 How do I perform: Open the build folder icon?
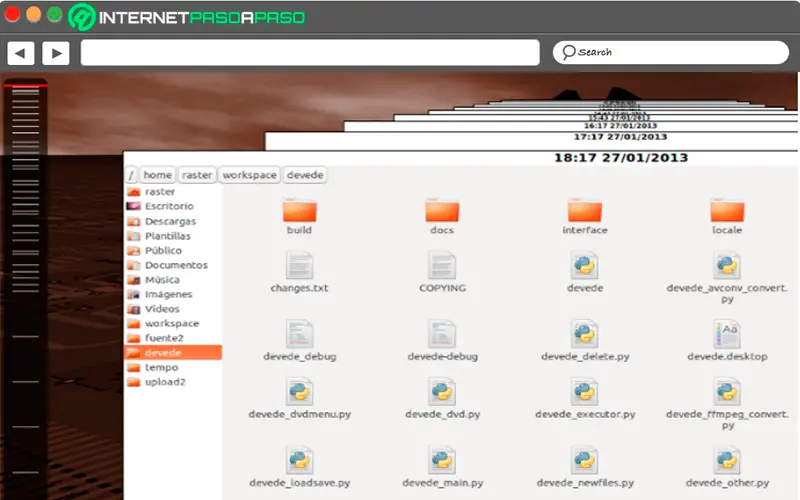coord(299,210)
